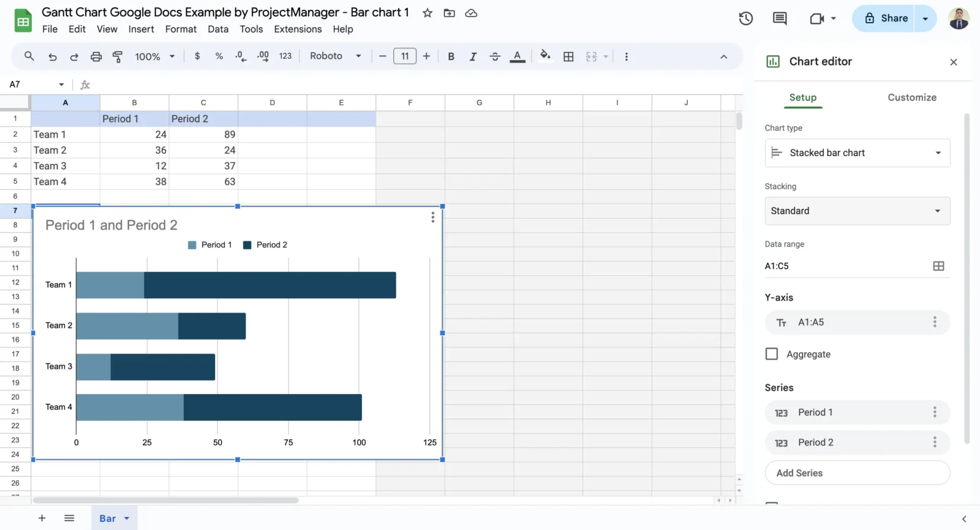This screenshot has height=530, width=980.
Task: Collapse the toolbar header chevron
Action: point(723,56)
